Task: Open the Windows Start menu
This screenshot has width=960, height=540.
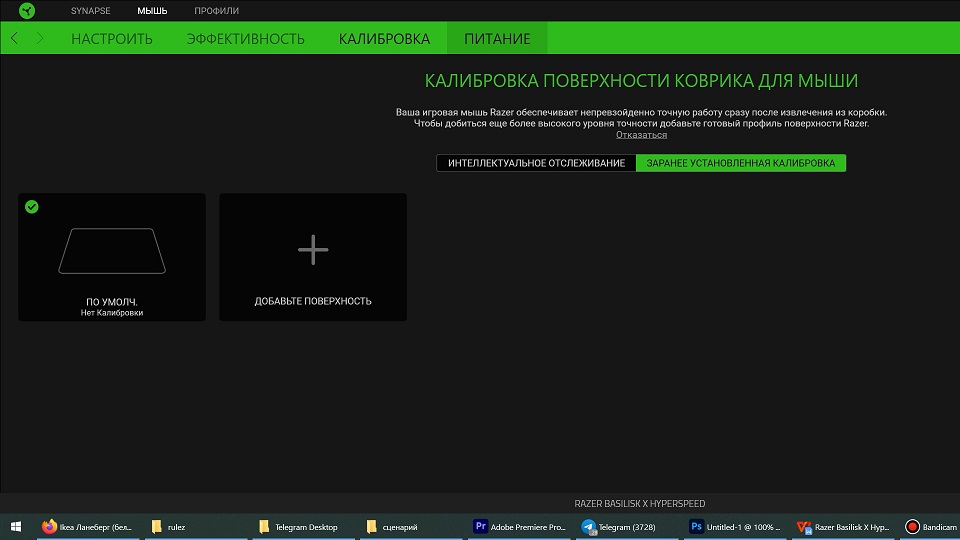Action: coord(16,527)
